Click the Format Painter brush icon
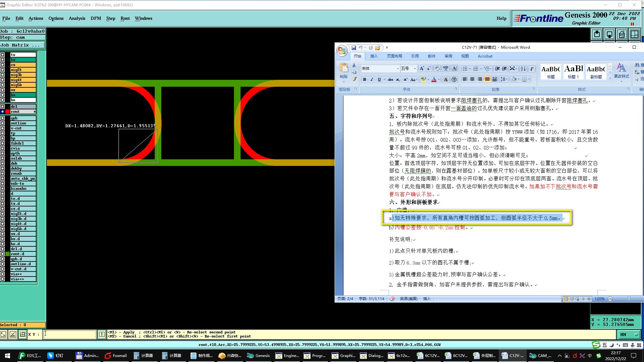 click(x=354, y=79)
